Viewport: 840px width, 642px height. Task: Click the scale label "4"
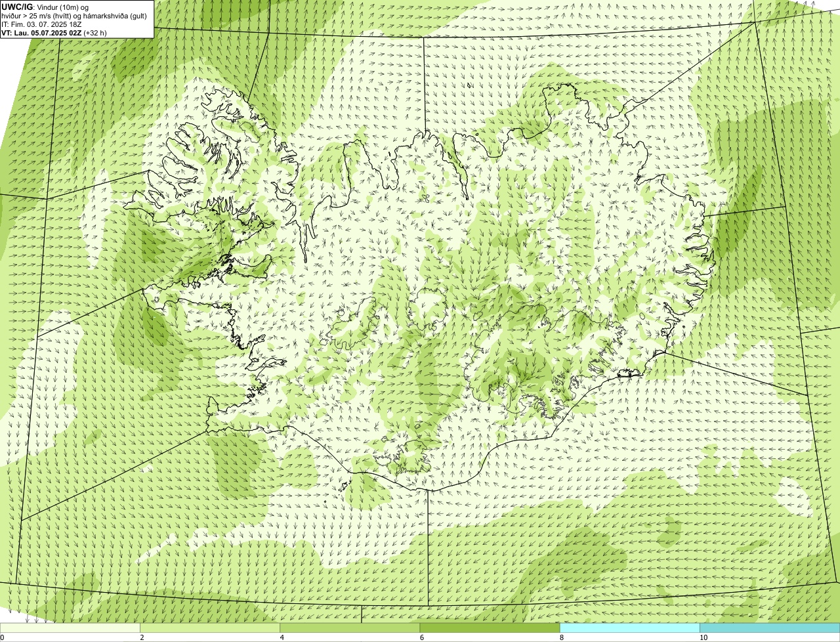[x=282, y=637]
